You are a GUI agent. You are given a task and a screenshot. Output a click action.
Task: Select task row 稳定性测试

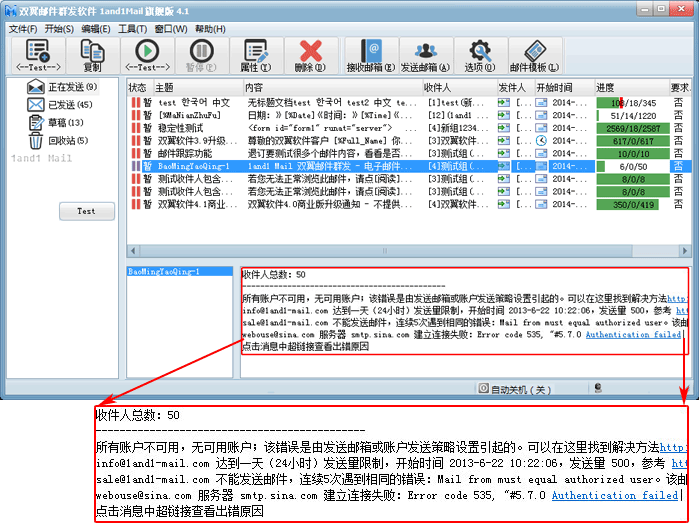coord(409,128)
